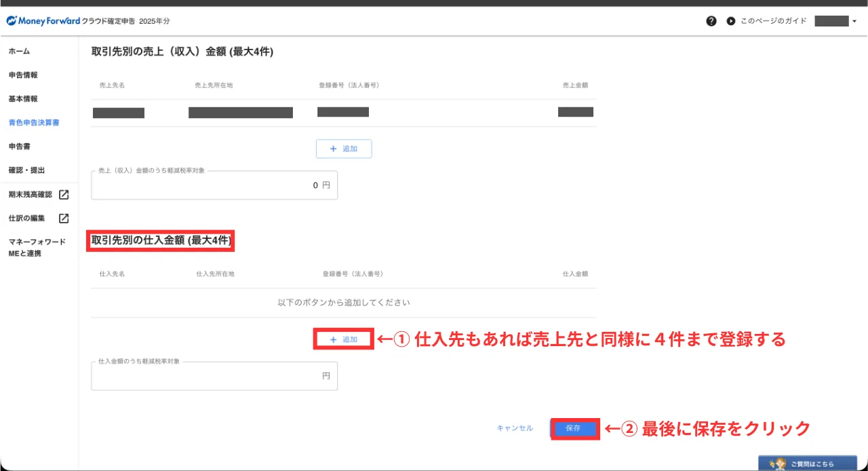Select 基本情報 in the sidebar

click(23, 99)
